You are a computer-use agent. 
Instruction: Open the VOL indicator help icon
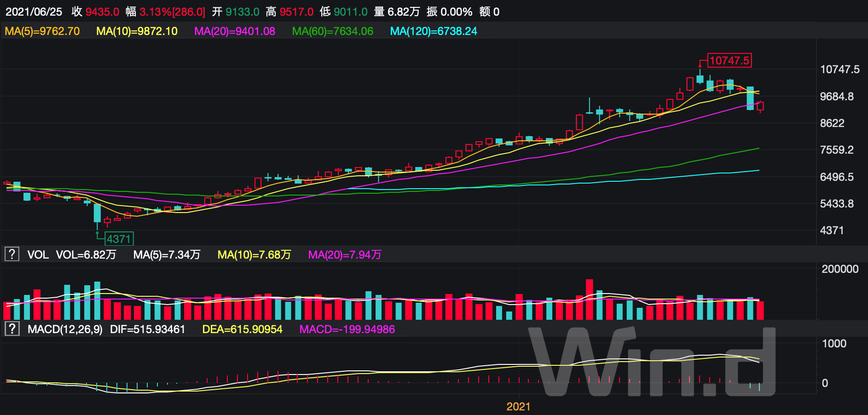[11, 254]
